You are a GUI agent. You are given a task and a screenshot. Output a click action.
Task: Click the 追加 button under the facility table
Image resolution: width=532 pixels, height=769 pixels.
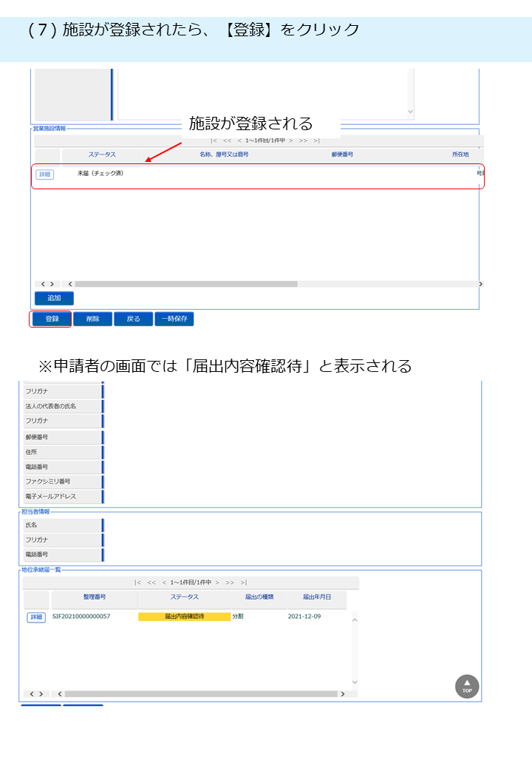[54, 298]
